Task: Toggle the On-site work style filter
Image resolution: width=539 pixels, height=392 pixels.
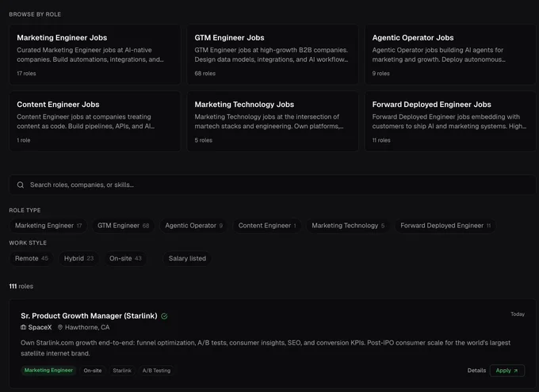Action: pos(125,258)
